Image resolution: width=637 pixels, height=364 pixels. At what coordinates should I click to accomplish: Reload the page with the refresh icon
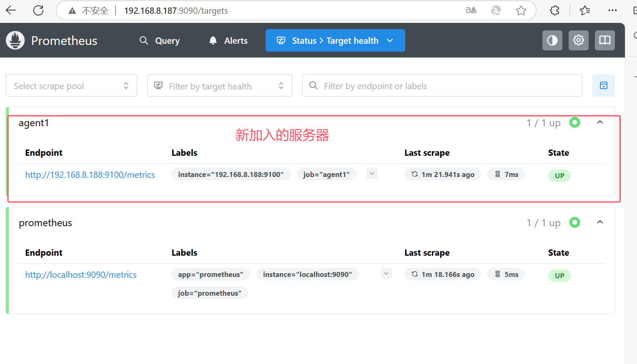tap(38, 10)
